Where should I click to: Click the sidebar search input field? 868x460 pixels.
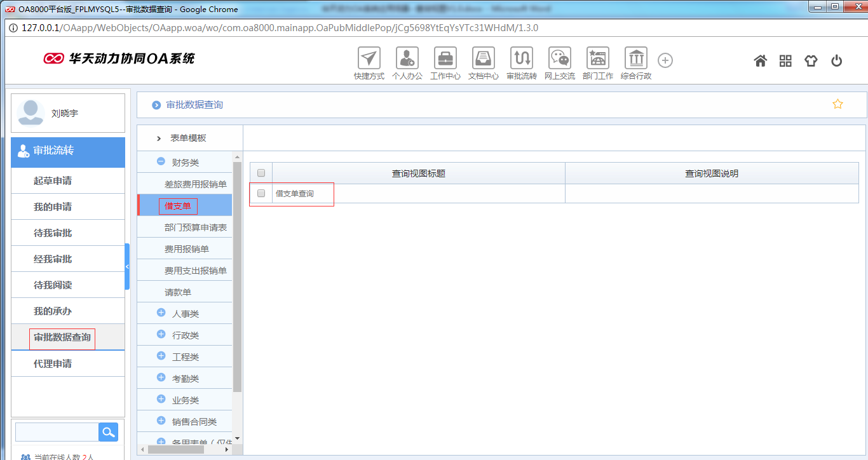pos(57,432)
